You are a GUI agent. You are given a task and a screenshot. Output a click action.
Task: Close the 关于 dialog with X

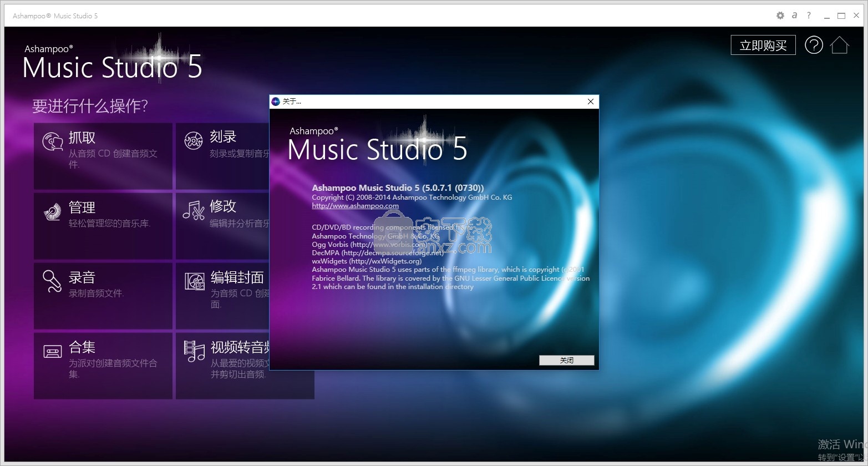[591, 102]
